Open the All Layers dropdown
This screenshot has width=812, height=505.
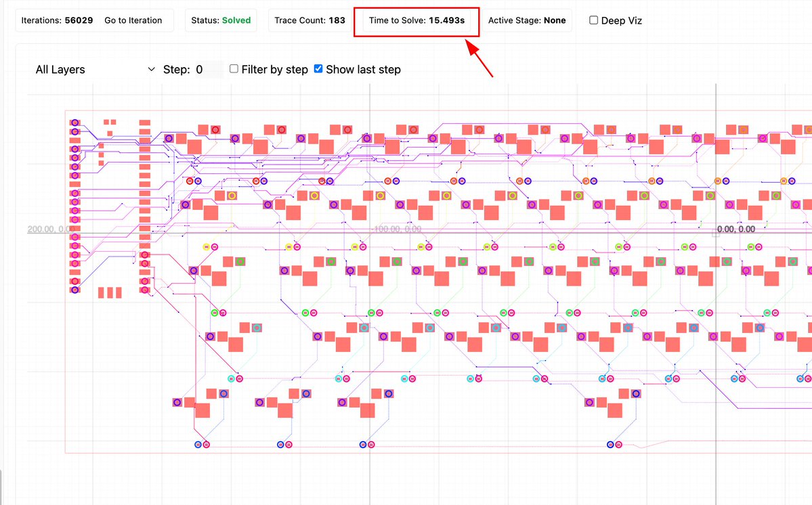click(95, 69)
